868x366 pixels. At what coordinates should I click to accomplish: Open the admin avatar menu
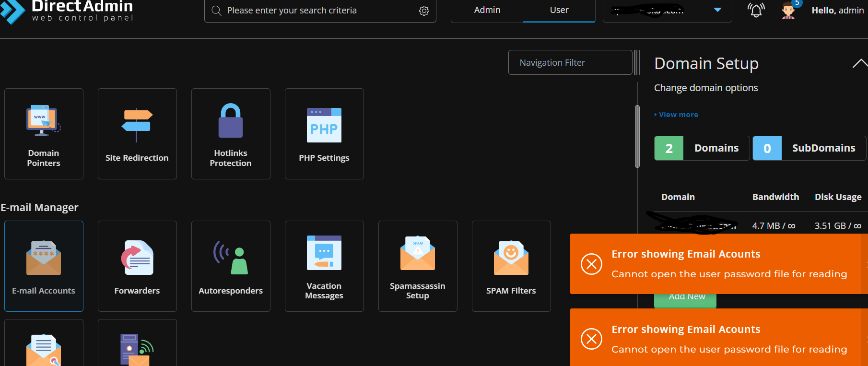pyautogui.click(x=788, y=10)
